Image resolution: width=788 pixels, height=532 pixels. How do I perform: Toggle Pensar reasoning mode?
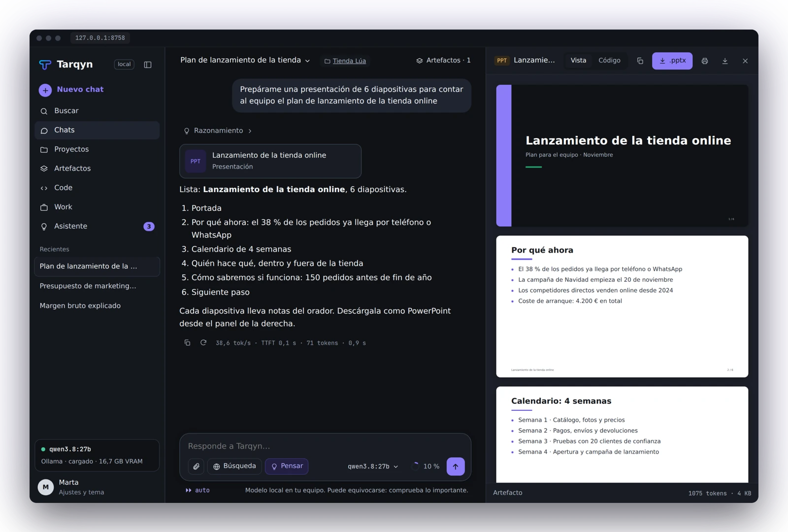click(287, 466)
